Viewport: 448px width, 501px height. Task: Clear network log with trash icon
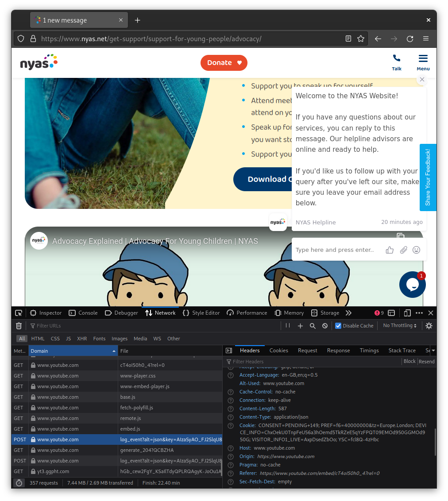pos(19,326)
